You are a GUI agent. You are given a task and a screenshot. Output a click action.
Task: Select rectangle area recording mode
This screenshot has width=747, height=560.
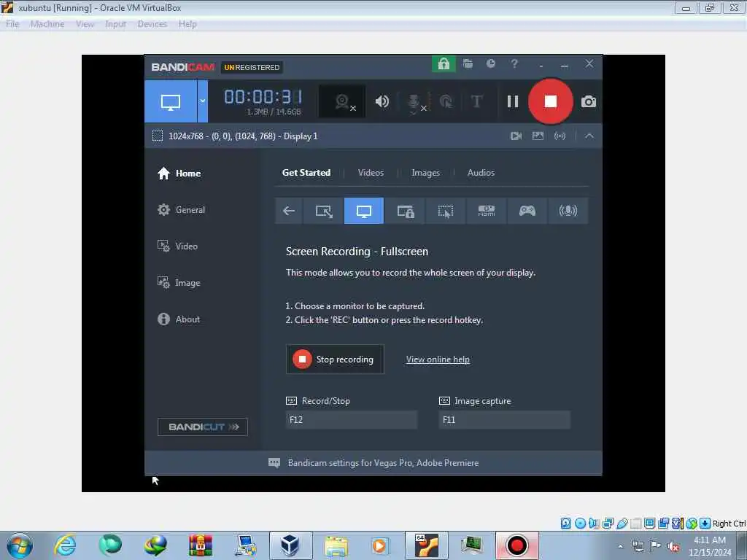coord(323,211)
